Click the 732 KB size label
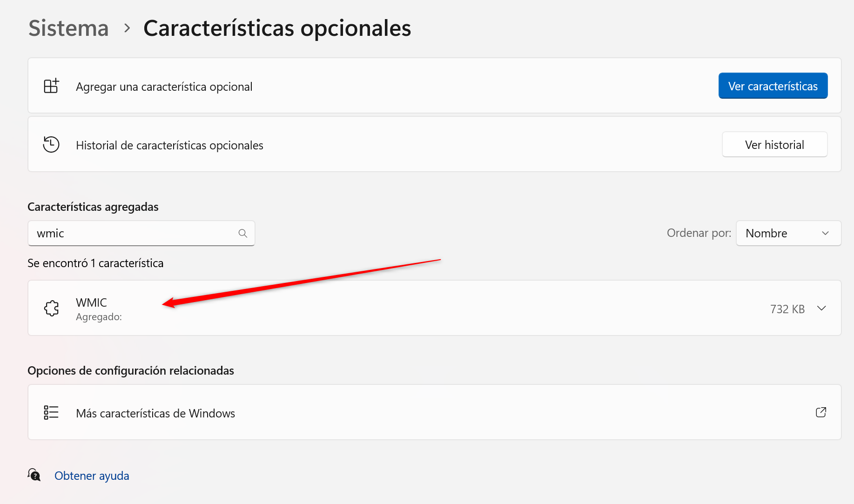Viewport: 854px width, 504px height. (787, 309)
